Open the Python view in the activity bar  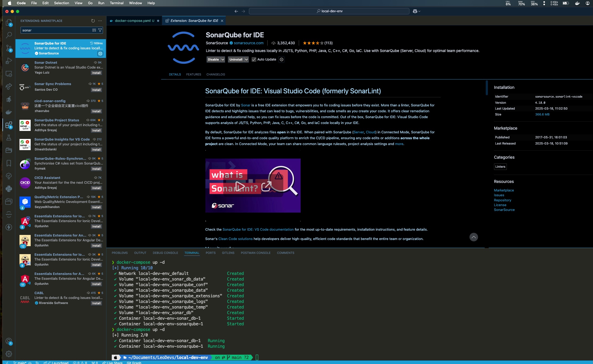pos(9,189)
